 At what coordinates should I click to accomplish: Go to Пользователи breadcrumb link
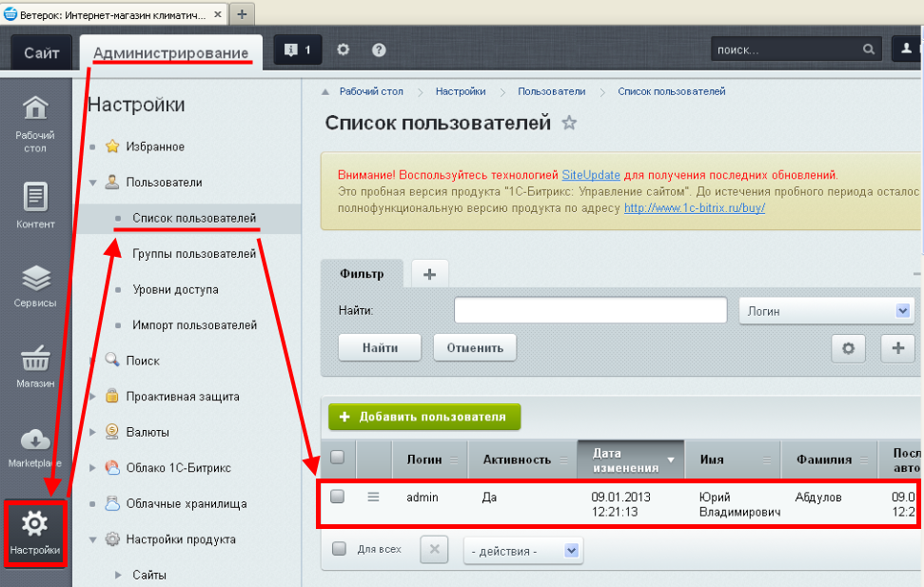[552, 92]
